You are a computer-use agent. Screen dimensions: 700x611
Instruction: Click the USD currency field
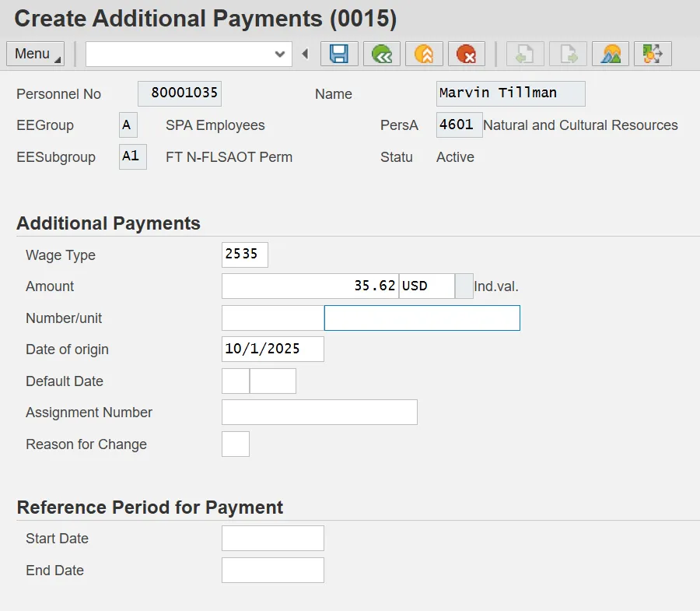[x=426, y=286]
